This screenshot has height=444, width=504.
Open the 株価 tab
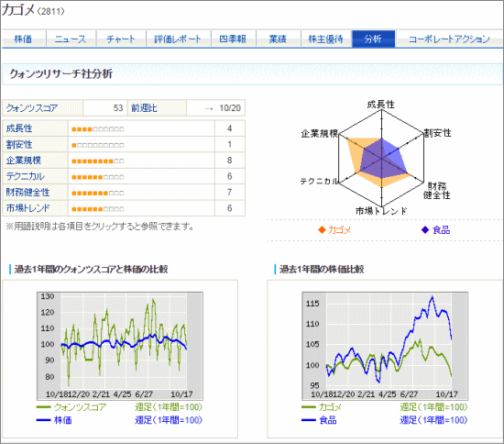23,39
